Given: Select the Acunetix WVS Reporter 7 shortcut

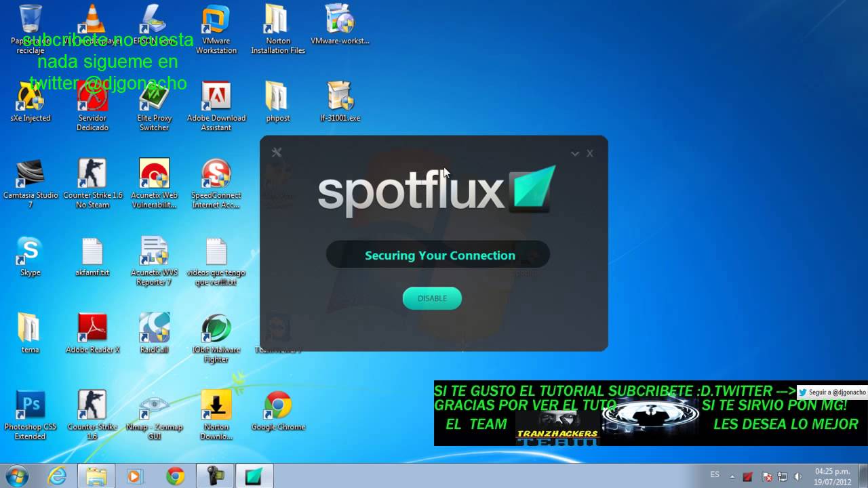Looking at the screenshot, I should 155,261.
